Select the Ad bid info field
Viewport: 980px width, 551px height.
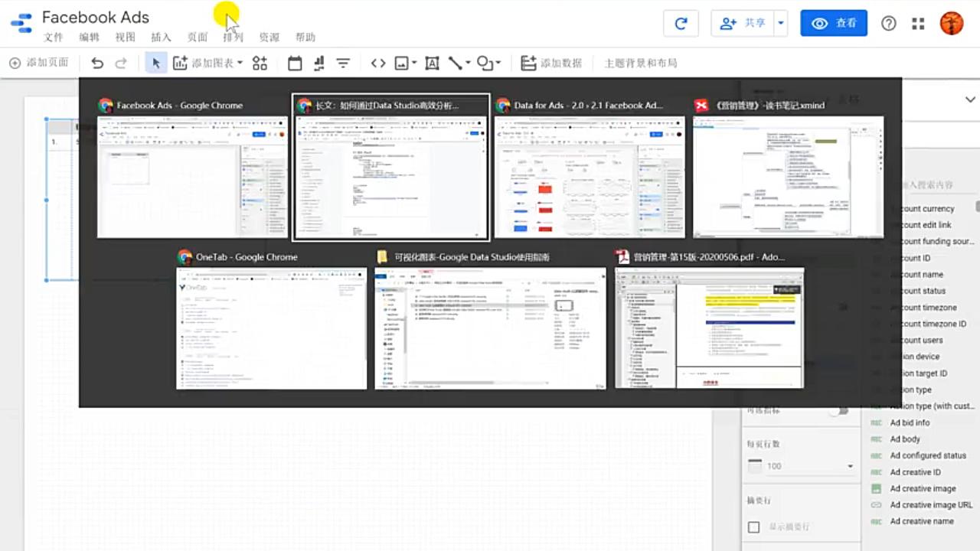[x=910, y=422]
